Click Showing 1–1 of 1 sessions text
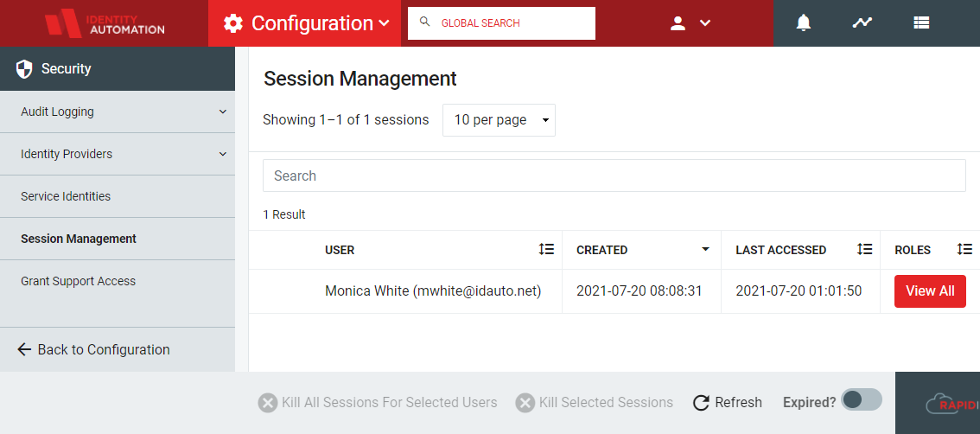Screen dimensions: 980x434 (x=346, y=119)
